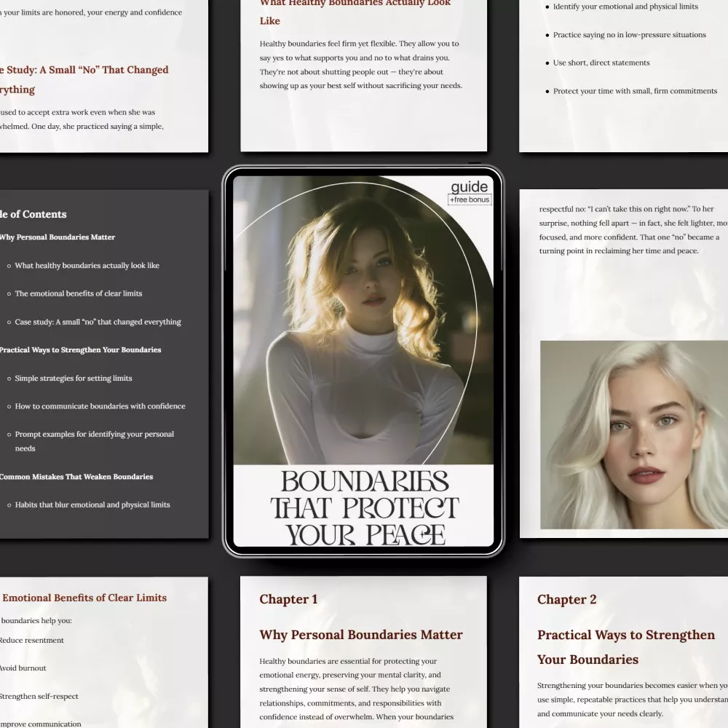Click "Practical Ways to Strengthen Your Boundaries" contents section
Viewport: 728px width, 728px height.
(80, 350)
